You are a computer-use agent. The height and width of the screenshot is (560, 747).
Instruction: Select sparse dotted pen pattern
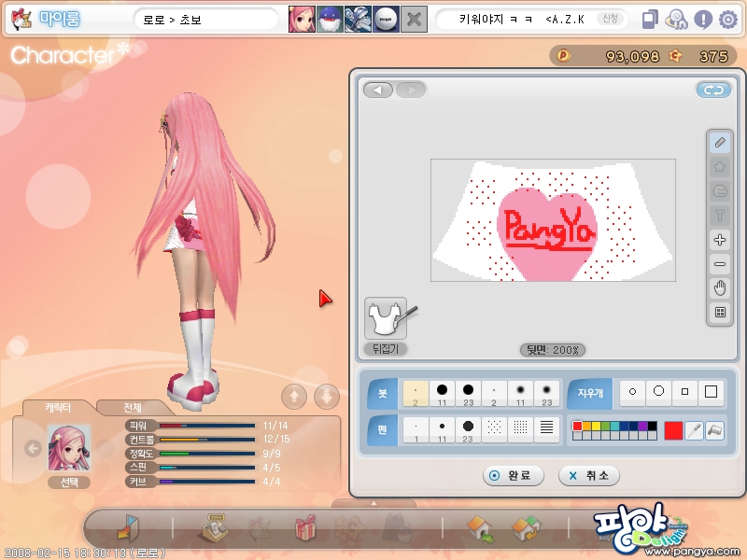tap(494, 430)
